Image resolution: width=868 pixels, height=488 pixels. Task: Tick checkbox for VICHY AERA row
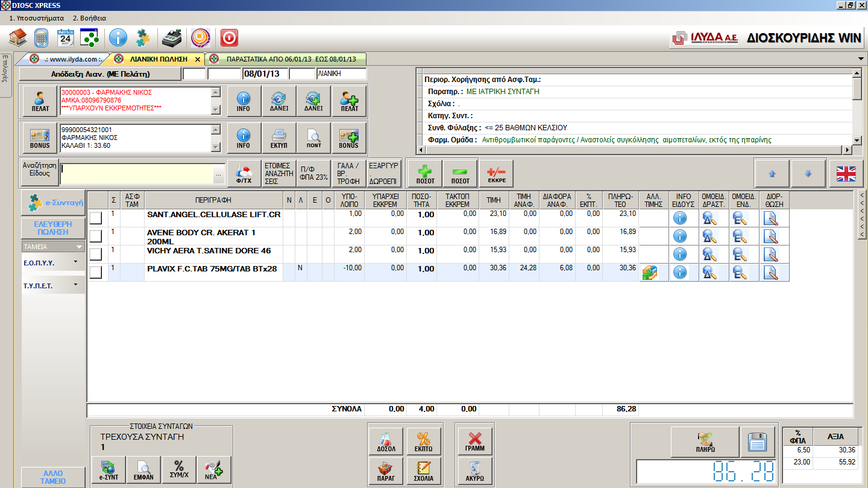point(96,255)
